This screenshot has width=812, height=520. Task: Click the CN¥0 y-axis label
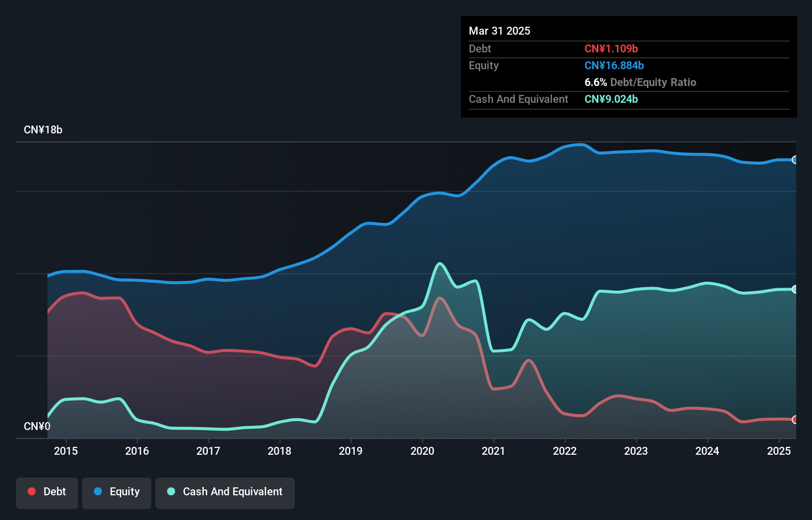(37, 426)
